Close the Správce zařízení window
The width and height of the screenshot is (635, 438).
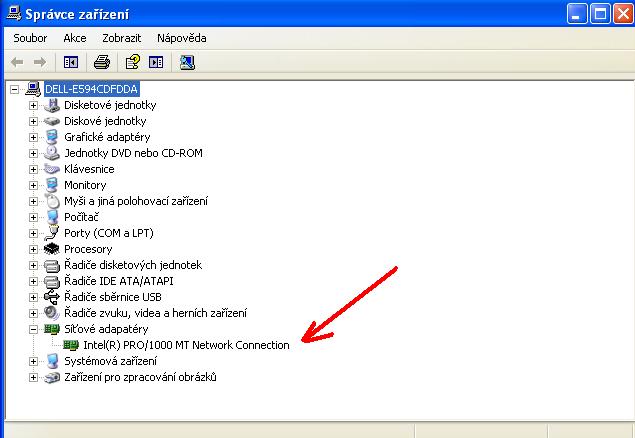coord(623,15)
